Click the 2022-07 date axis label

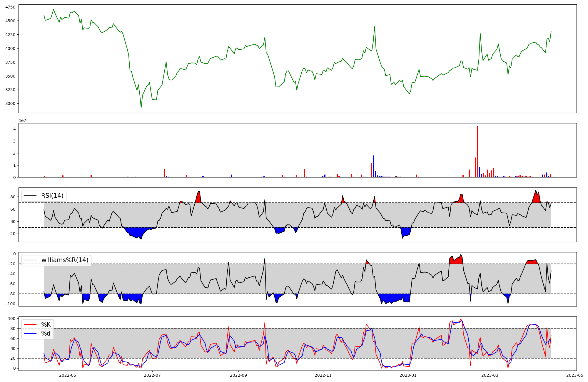point(153,375)
